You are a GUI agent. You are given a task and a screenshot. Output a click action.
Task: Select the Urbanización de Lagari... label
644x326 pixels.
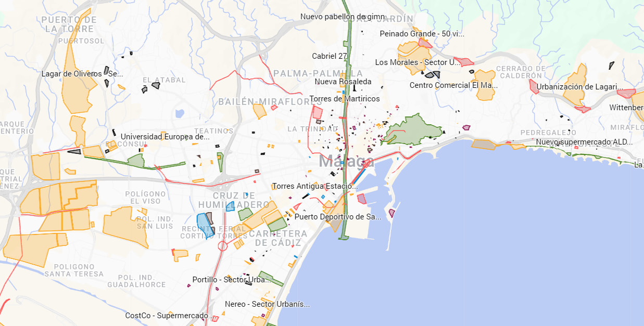coord(579,87)
